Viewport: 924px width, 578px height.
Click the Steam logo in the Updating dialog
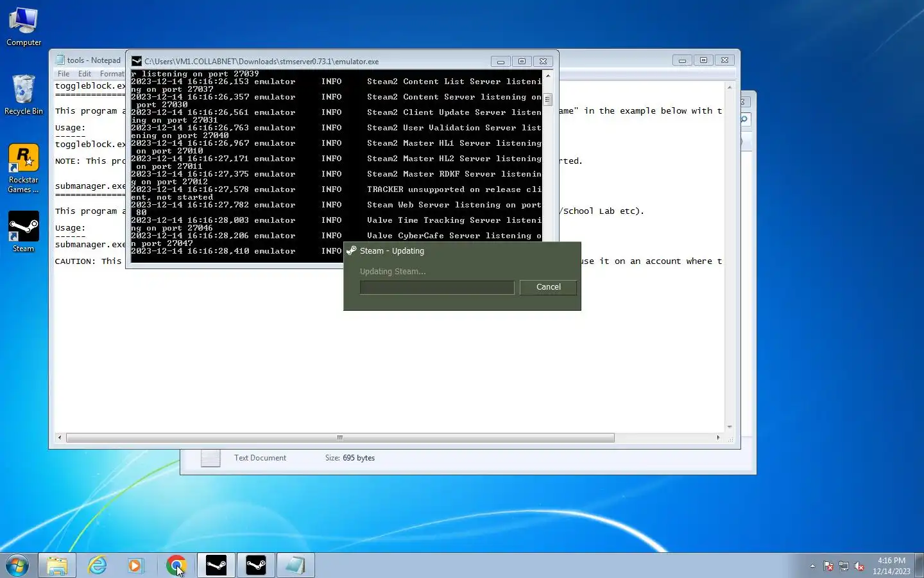352,250
